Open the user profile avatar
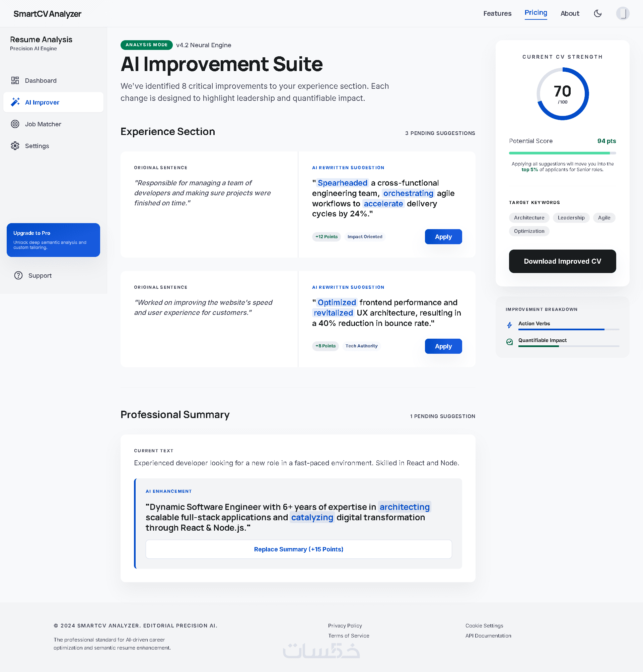Screen dimensions: 643x672 pyautogui.click(x=623, y=13)
